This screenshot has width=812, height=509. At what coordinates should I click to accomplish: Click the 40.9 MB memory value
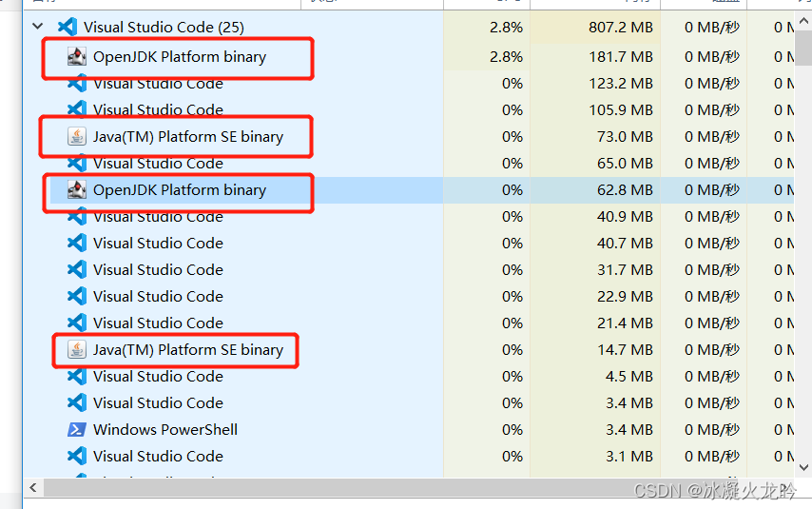pos(625,216)
